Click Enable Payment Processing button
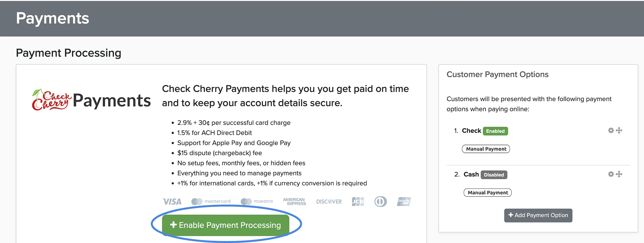 225,225
